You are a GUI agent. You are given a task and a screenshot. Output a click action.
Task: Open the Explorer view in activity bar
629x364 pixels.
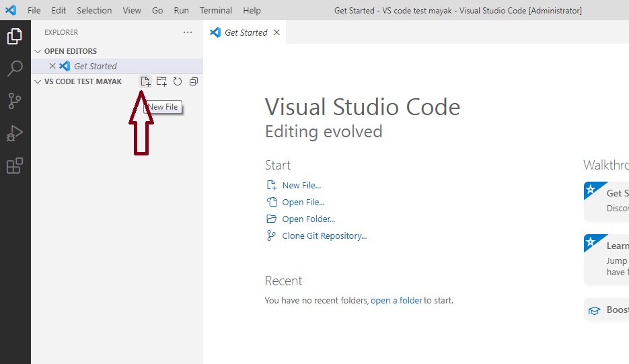coord(15,36)
